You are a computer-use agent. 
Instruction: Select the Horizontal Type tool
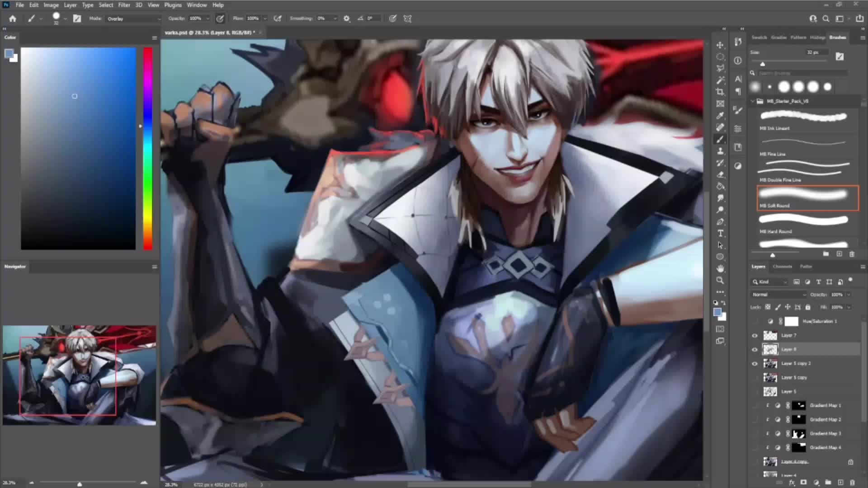tap(720, 233)
